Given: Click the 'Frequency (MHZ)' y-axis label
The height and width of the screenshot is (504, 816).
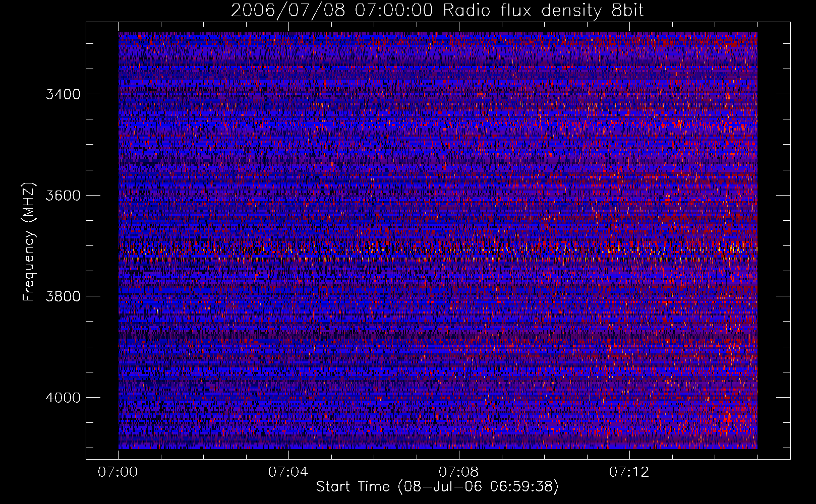Looking at the screenshot, I should [29, 242].
